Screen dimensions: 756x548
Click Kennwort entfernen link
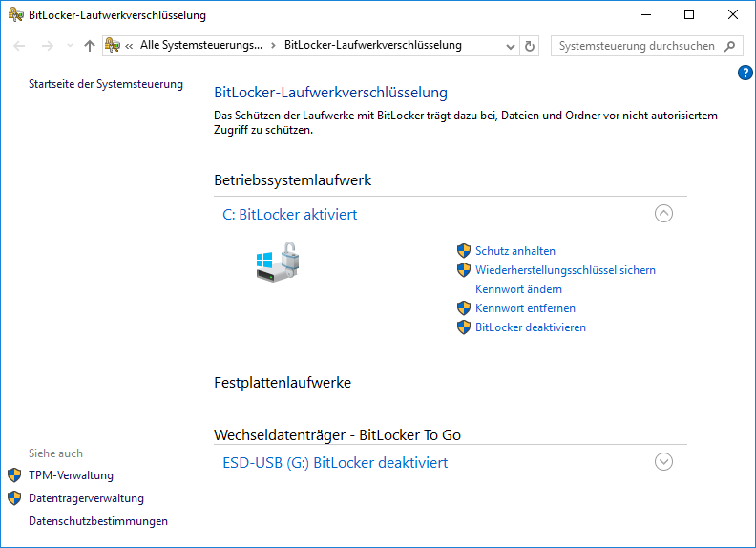pyautogui.click(x=525, y=307)
